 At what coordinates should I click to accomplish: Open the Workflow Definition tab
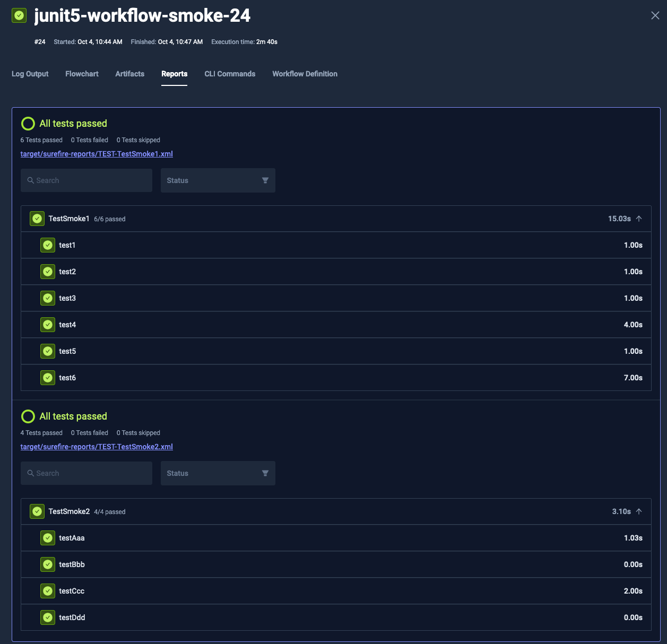[x=305, y=74]
